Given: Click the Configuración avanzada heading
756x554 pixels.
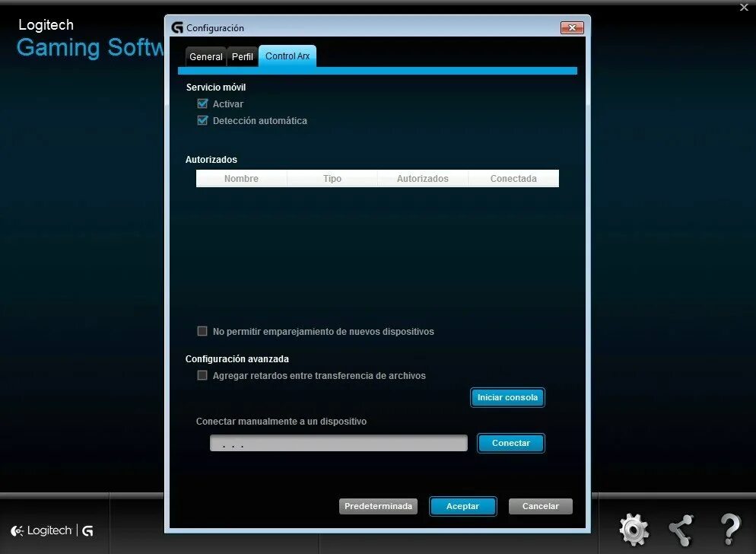Looking at the screenshot, I should pos(237,359).
